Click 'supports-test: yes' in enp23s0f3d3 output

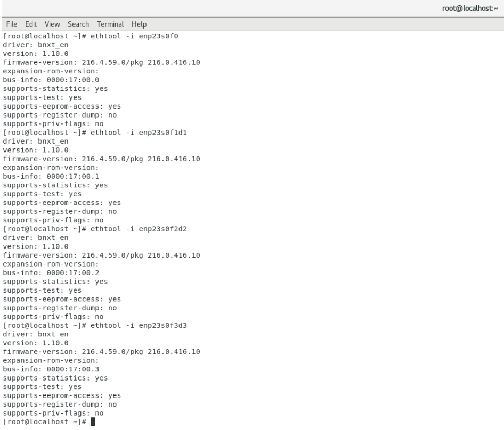(x=42, y=387)
